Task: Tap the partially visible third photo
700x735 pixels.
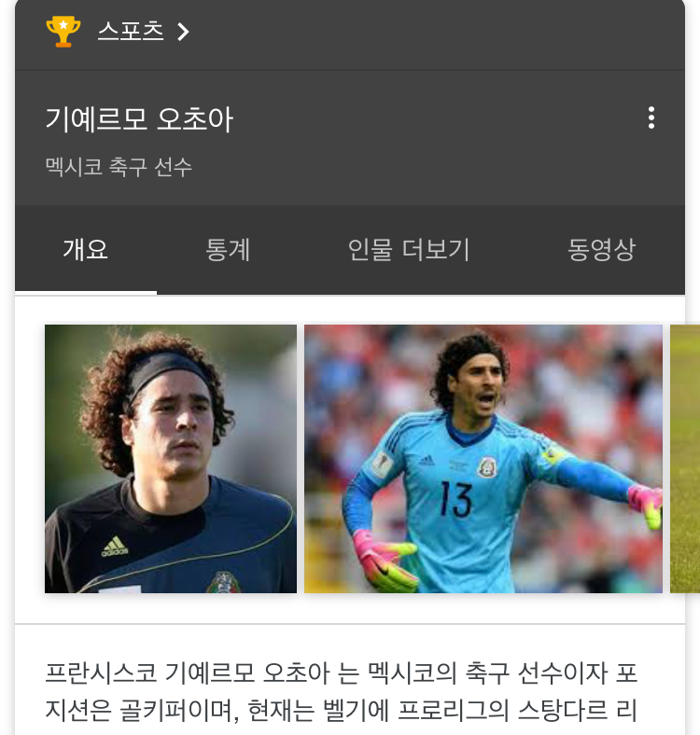Action: tap(685, 459)
